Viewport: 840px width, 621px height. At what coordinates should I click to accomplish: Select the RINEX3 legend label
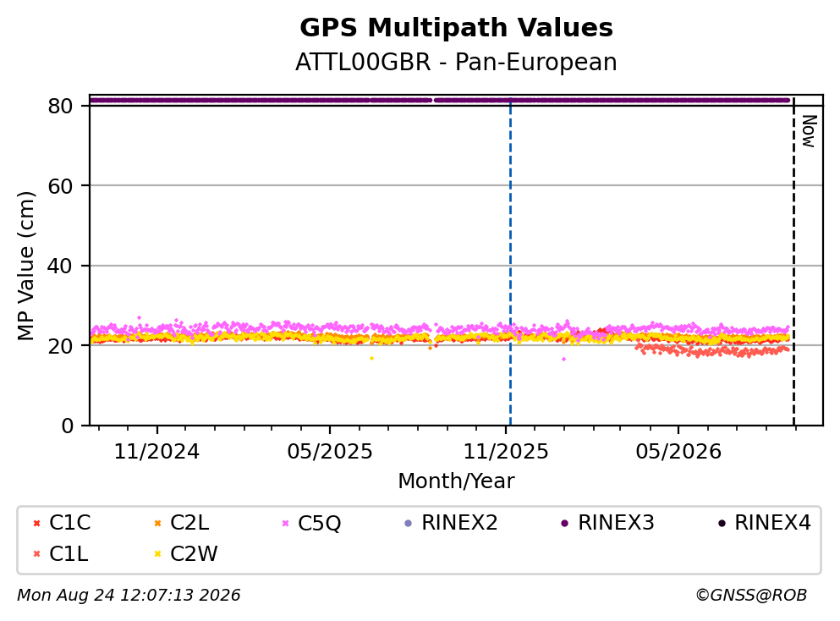[616, 523]
